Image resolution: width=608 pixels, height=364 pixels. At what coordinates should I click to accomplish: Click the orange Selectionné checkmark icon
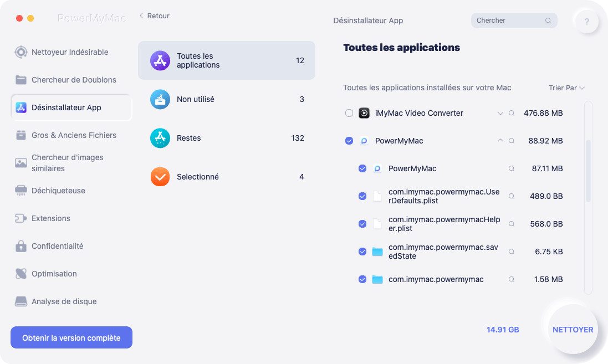[x=160, y=177]
